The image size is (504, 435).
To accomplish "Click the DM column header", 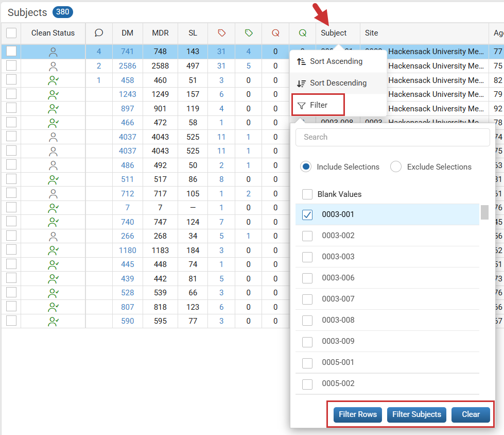I will coord(127,33).
